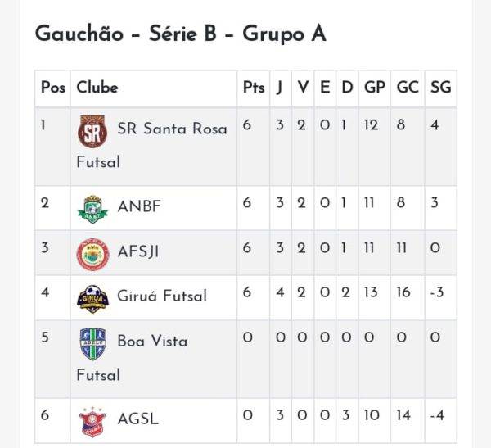Click the Pos column header
491x448 pixels.
click(53, 88)
